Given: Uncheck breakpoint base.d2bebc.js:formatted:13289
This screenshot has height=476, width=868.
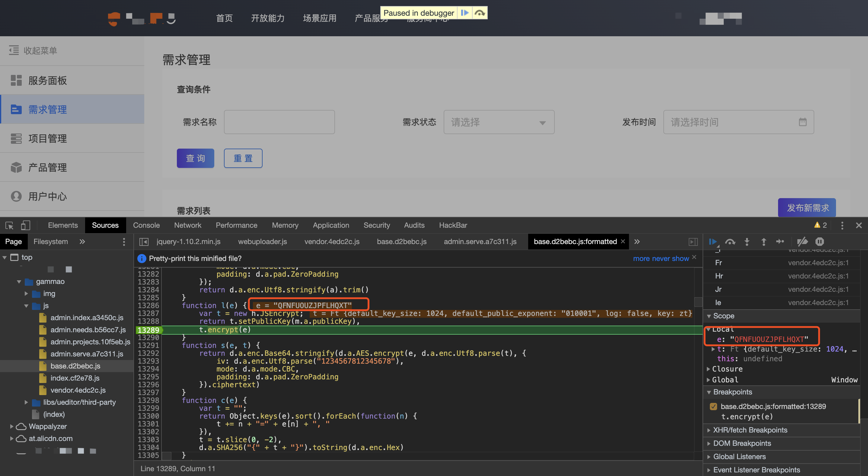Looking at the screenshot, I should [713, 406].
